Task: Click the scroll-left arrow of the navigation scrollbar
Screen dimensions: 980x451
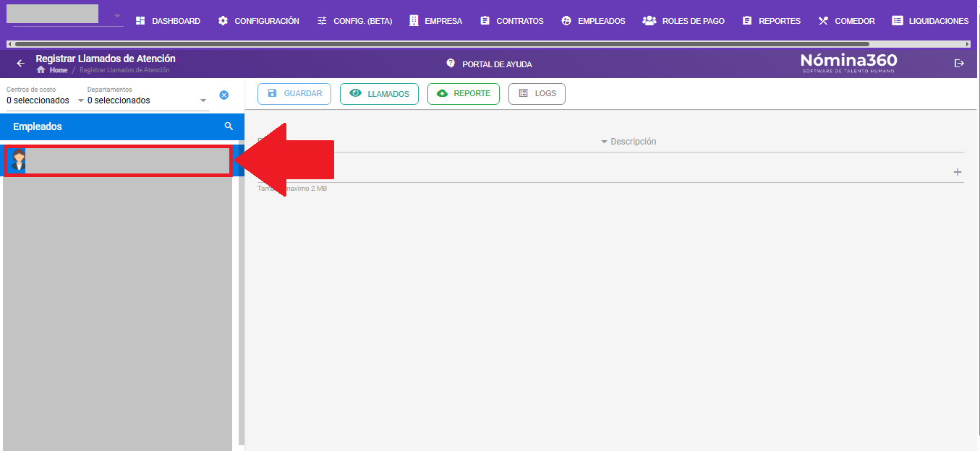Action: coord(9,44)
